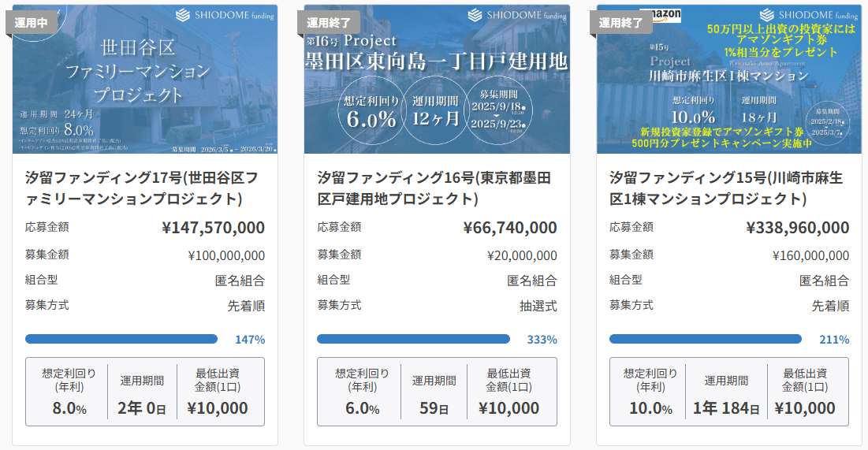Open 汐留ファンディング17号 project title

point(145,188)
